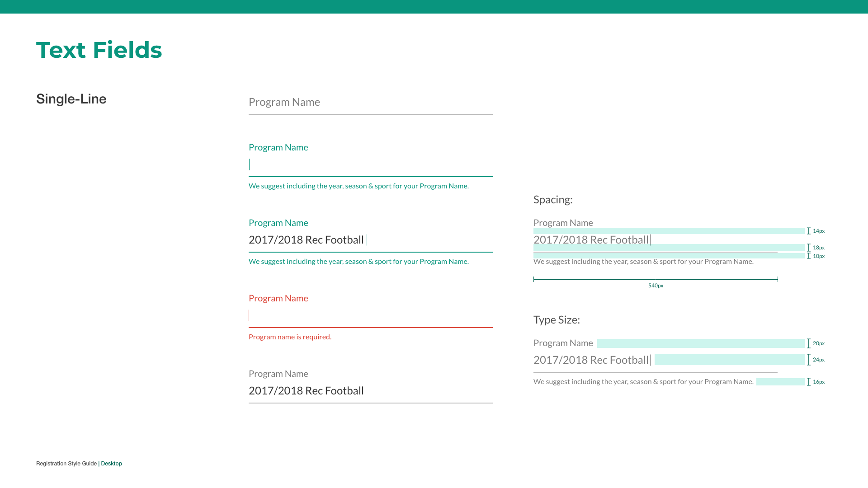Click the Single-Line section heading
Screen dimensions: 868x488
point(71,99)
